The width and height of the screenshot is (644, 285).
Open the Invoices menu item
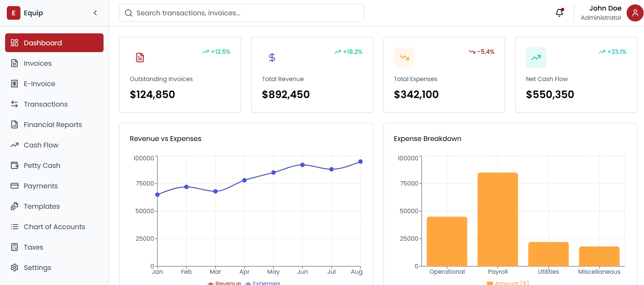37,63
